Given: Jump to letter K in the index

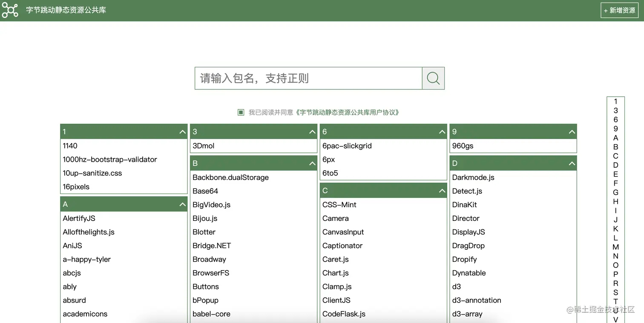Looking at the screenshot, I should (x=615, y=229).
